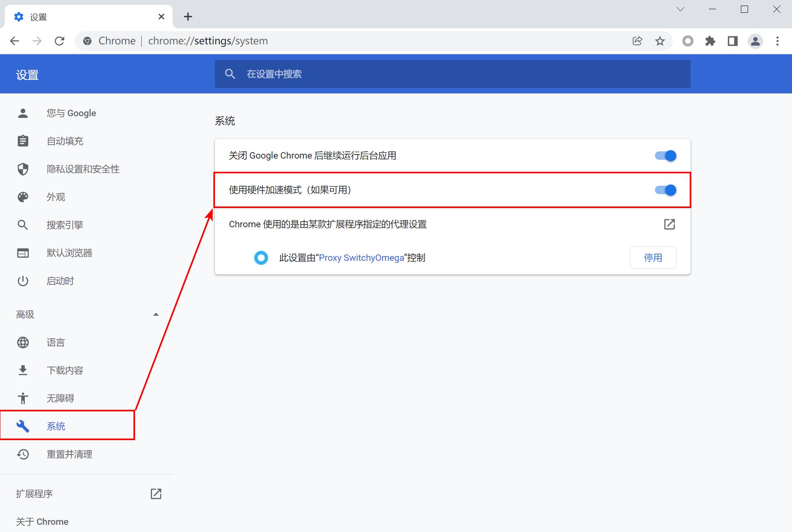The image size is (792, 532).
Task: Click the Chrome proxy settings row text
Action: click(x=328, y=224)
